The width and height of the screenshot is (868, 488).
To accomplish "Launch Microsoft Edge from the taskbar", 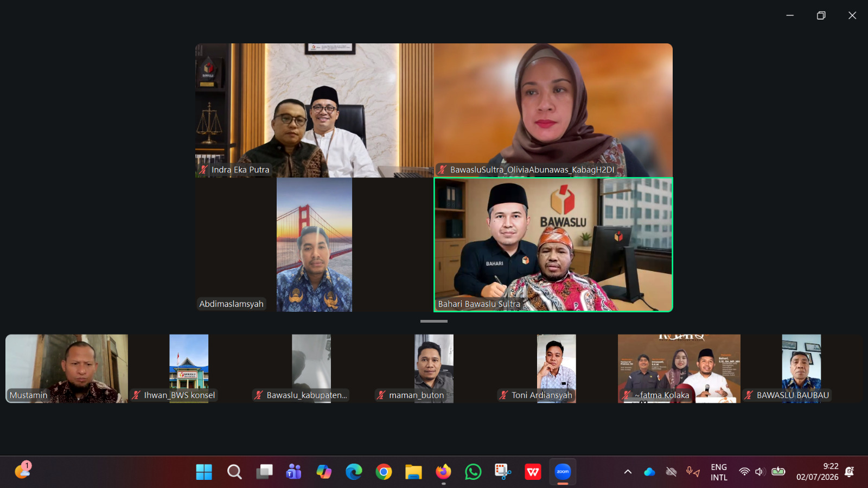I will pos(354,472).
